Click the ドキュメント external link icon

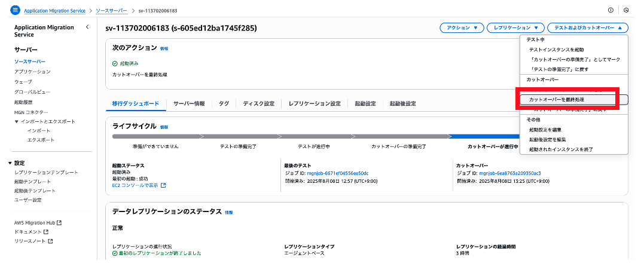point(46,232)
